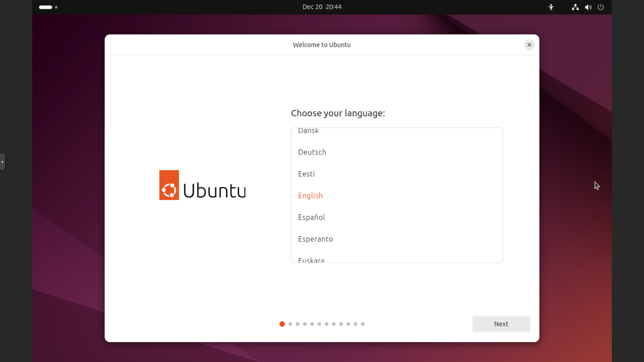Viewport: 644px width, 362px height.
Task: Choose English from the language list
Action: (x=310, y=196)
